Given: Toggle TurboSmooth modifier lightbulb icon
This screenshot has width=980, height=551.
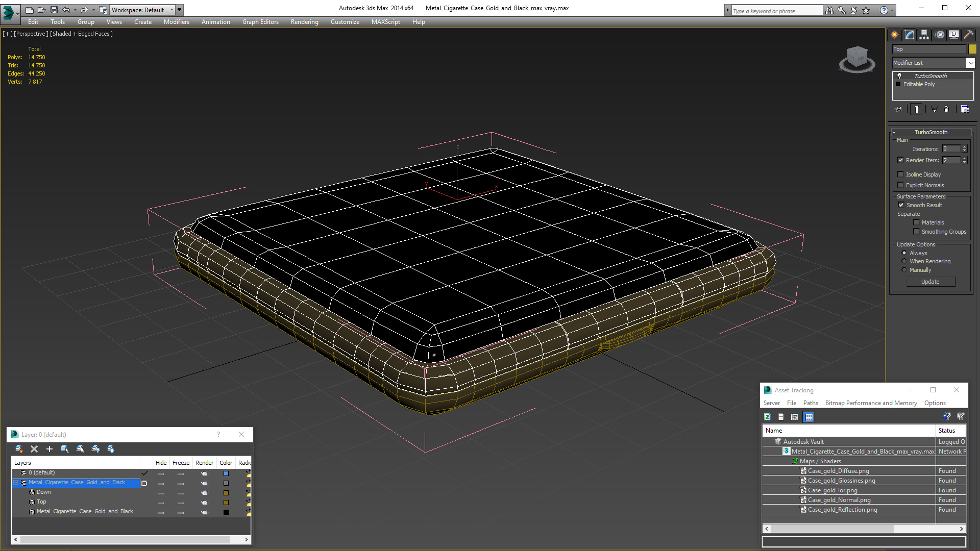Looking at the screenshot, I should click(899, 76).
